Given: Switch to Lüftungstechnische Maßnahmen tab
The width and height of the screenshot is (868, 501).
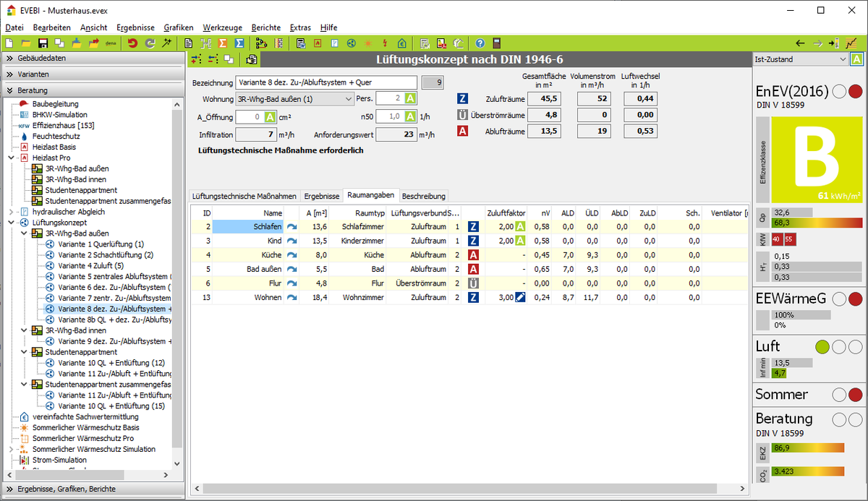Looking at the screenshot, I should tap(244, 196).
